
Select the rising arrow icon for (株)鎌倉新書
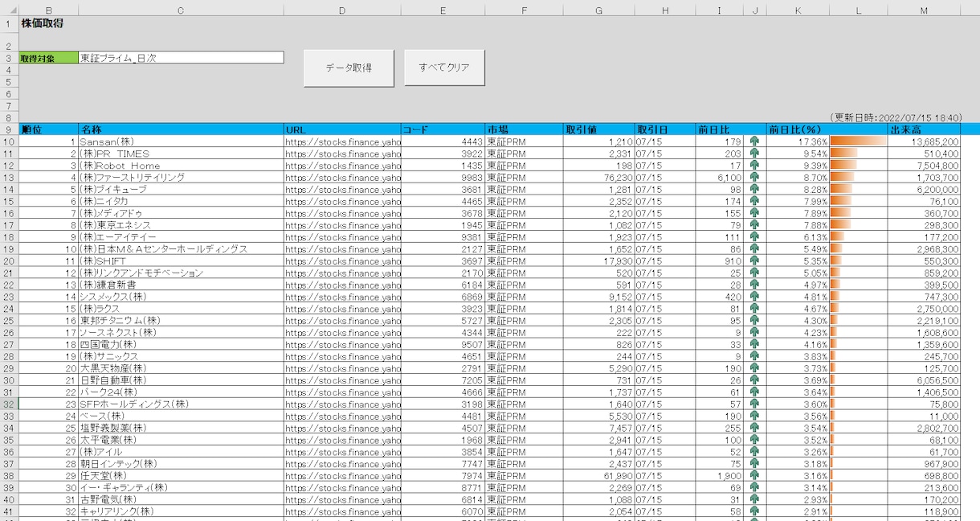[754, 285]
